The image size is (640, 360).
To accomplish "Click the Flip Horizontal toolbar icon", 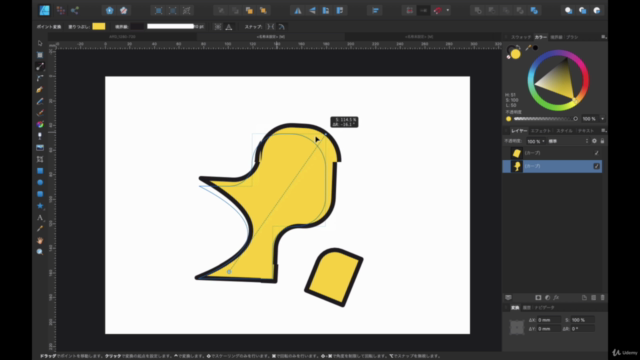I will coord(298,11).
